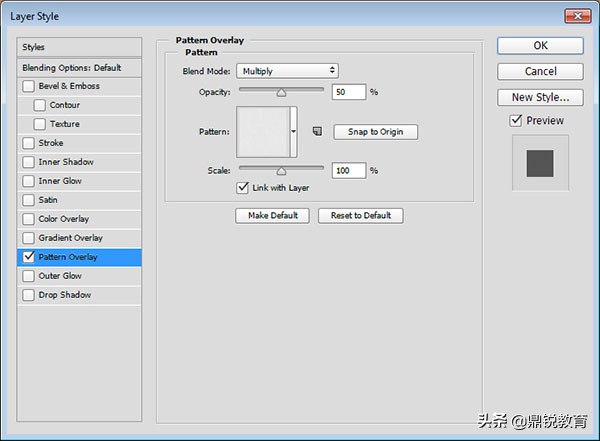Click the Opacity value field showing 50
Image resolution: width=600 pixels, height=441 pixels.
click(349, 92)
